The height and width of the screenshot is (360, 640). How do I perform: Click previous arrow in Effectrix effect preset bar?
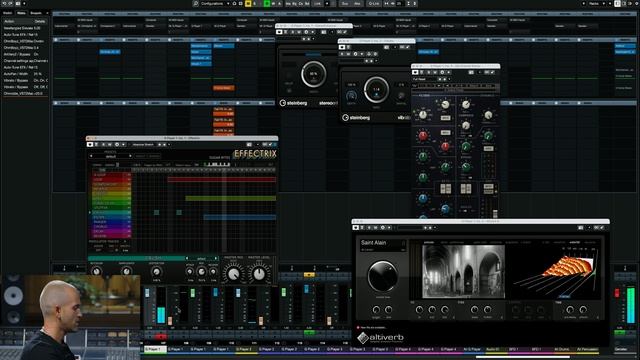pyautogui.click(x=187, y=258)
